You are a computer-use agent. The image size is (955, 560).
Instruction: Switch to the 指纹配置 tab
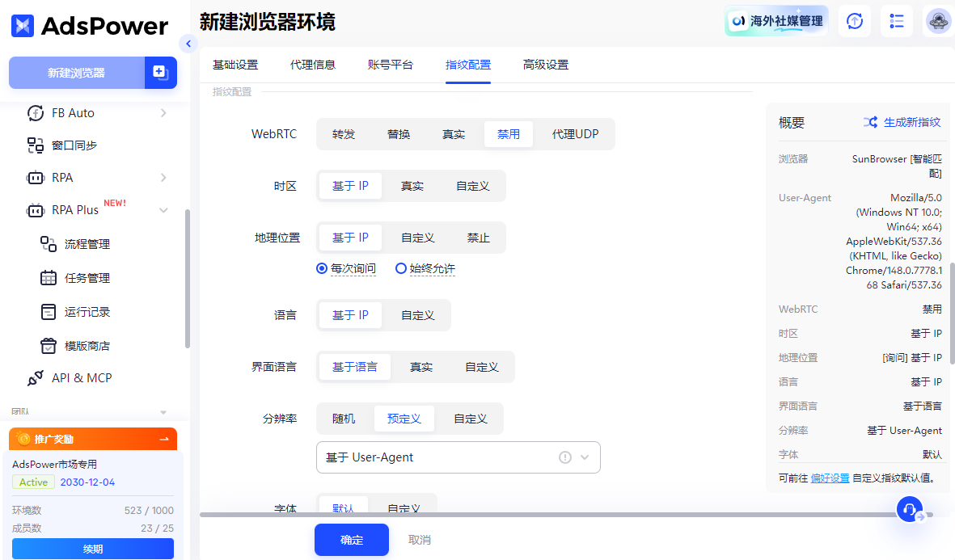pyautogui.click(x=467, y=65)
